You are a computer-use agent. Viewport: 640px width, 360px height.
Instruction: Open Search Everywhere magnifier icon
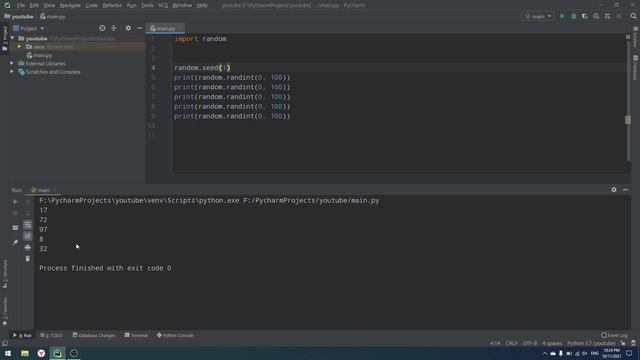click(633, 16)
